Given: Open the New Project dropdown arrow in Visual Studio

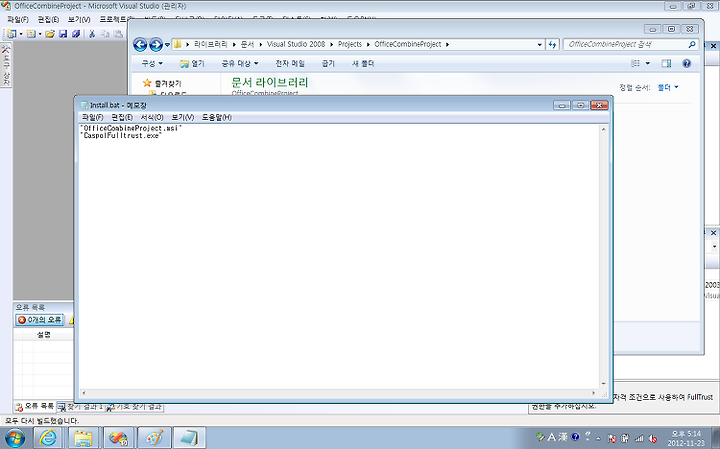Looking at the screenshot, I should [20, 34].
